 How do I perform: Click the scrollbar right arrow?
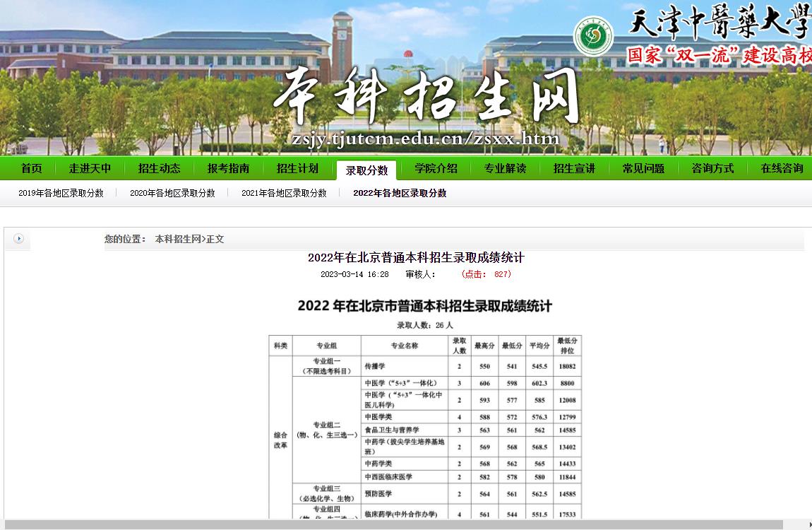pos(809,525)
